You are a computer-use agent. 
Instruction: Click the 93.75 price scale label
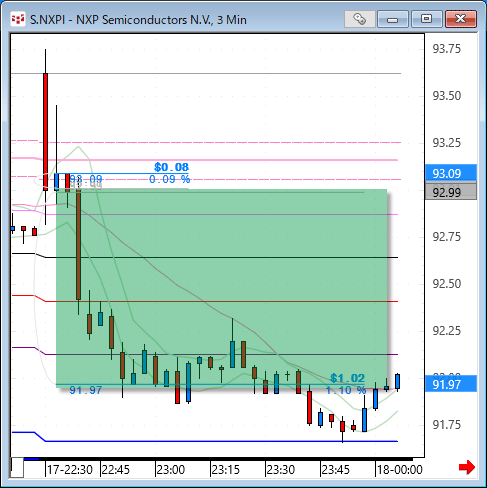coord(446,49)
